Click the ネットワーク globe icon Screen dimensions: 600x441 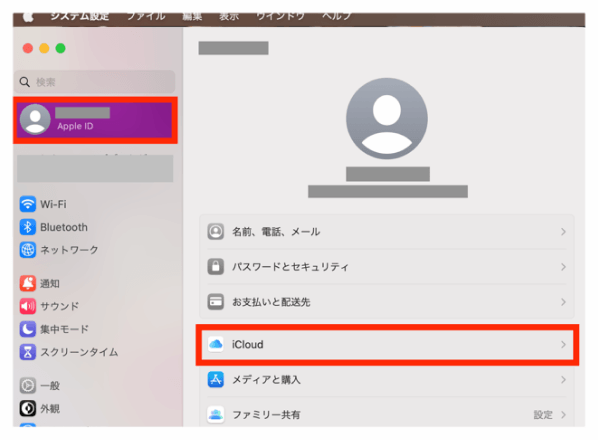point(28,250)
